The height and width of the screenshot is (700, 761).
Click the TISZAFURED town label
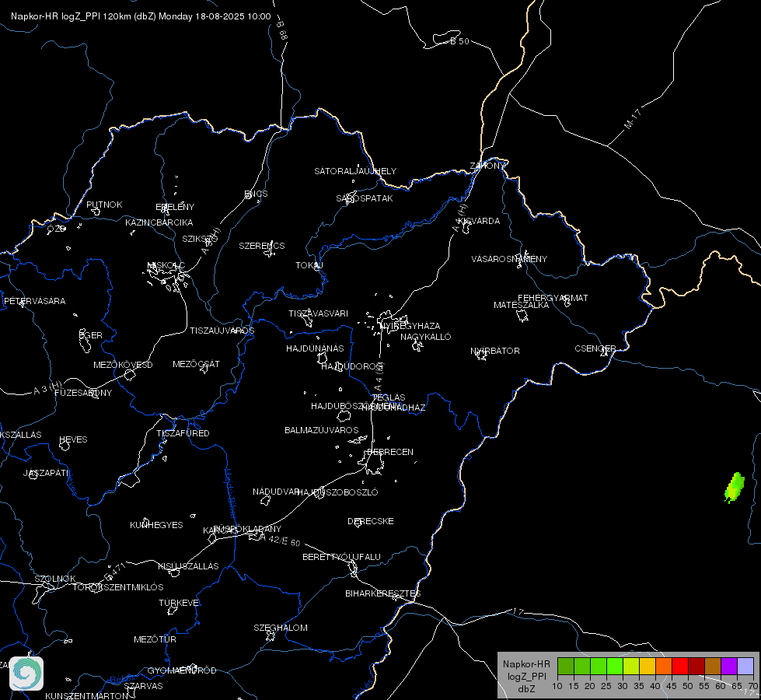tap(183, 433)
